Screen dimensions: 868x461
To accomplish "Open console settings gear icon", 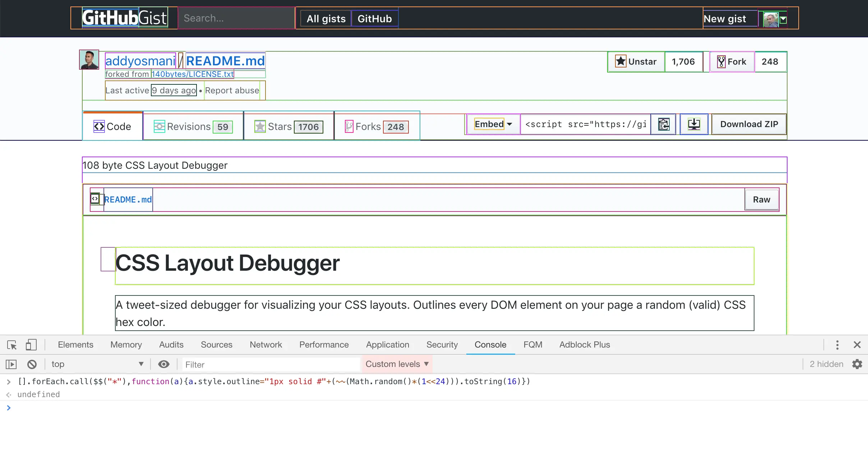I will tap(857, 364).
